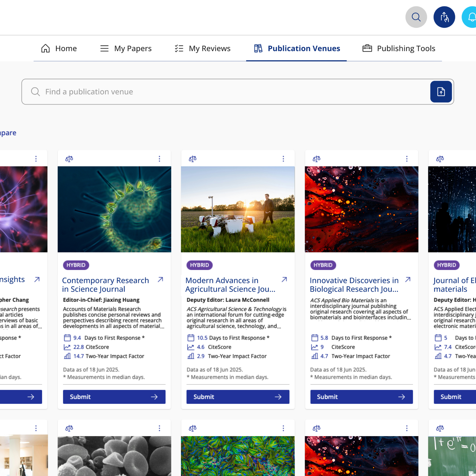Open external link arrow for Innovative Discoveries in Biological Research

pyautogui.click(x=408, y=279)
